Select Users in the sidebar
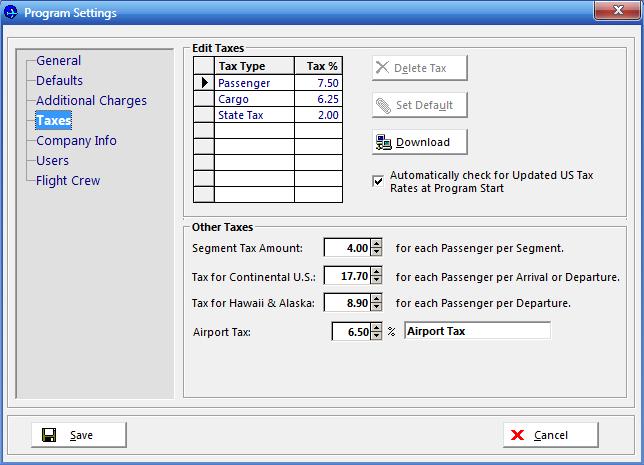 (x=52, y=161)
